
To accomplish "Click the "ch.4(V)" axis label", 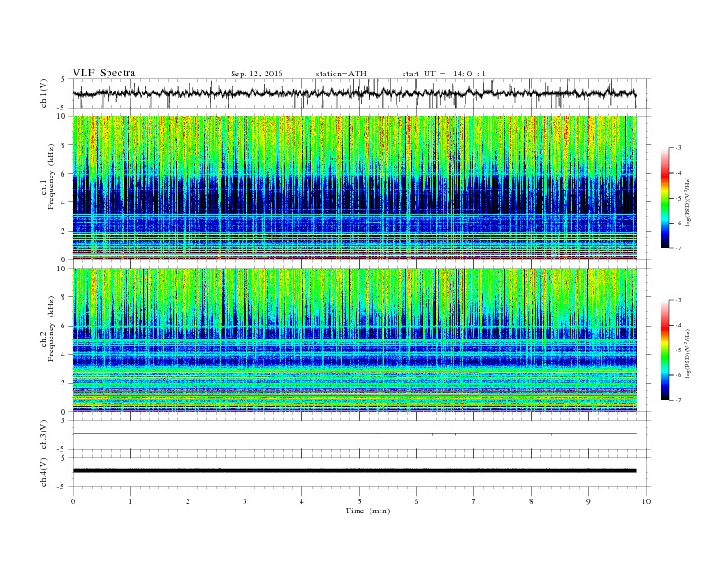I will pos(44,472).
